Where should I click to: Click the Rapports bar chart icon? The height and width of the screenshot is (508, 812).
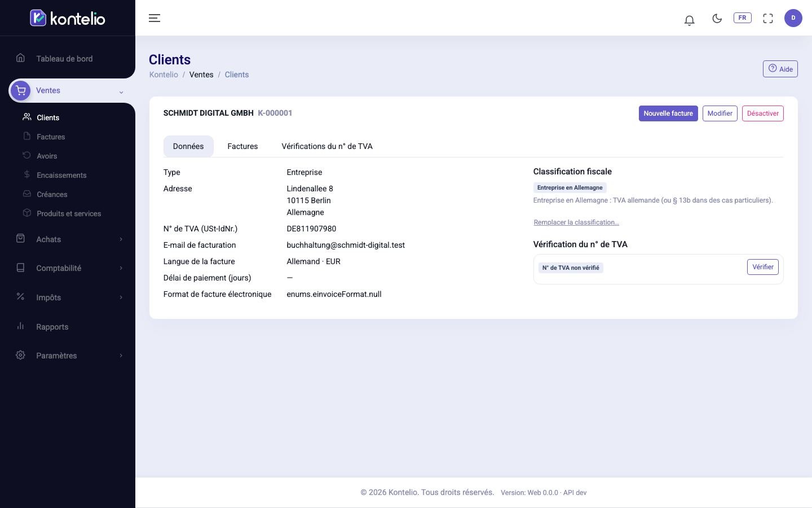20,326
